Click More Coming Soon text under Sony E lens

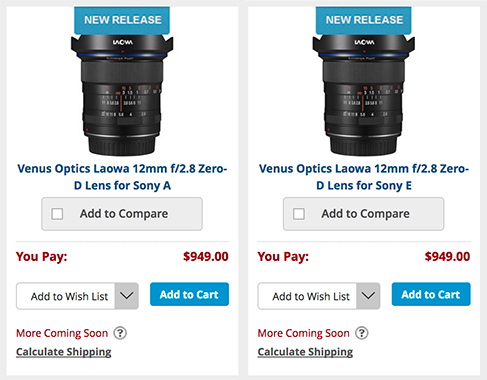coord(304,333)
